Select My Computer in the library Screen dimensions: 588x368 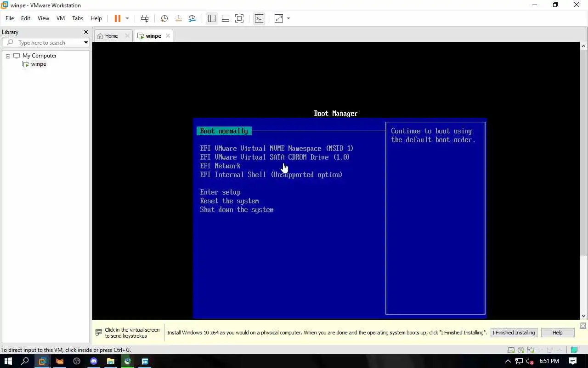coord(40,56)
